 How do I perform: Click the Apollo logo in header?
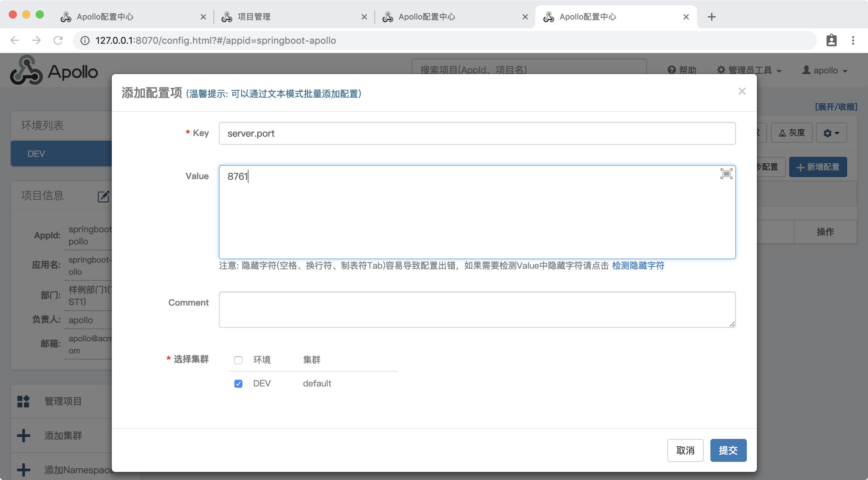tap(54, 70)
